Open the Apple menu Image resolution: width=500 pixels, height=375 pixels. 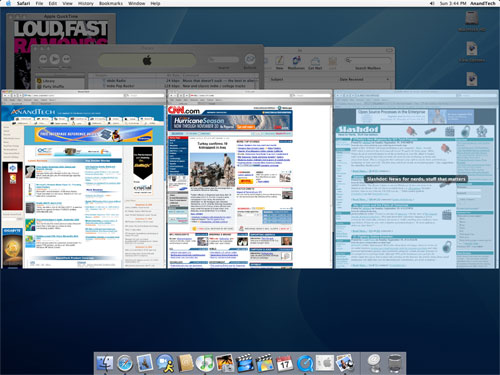coord(9,3)
